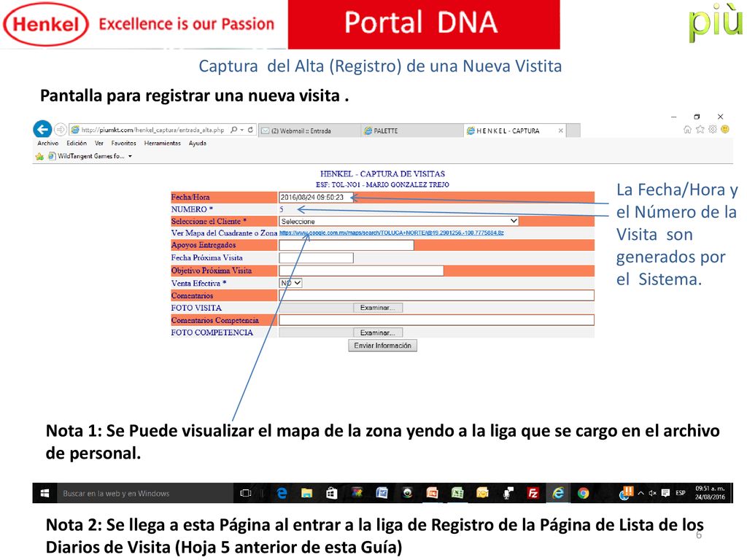Switch to the PALETTE tab
The height and width of the screenshot is (560, 747).
click(x=413, y=131)
